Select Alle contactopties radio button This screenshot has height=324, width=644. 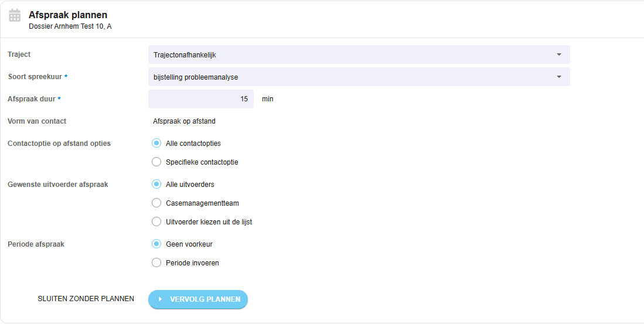156,144
